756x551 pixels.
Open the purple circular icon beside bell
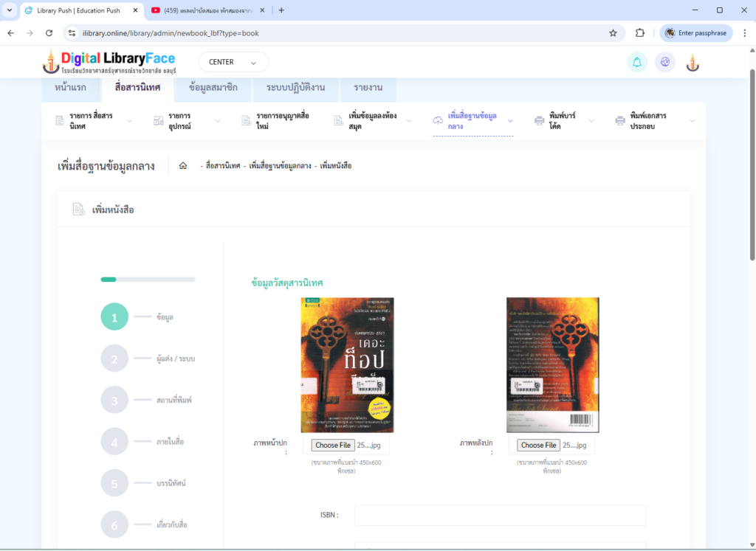pos(664,62)
